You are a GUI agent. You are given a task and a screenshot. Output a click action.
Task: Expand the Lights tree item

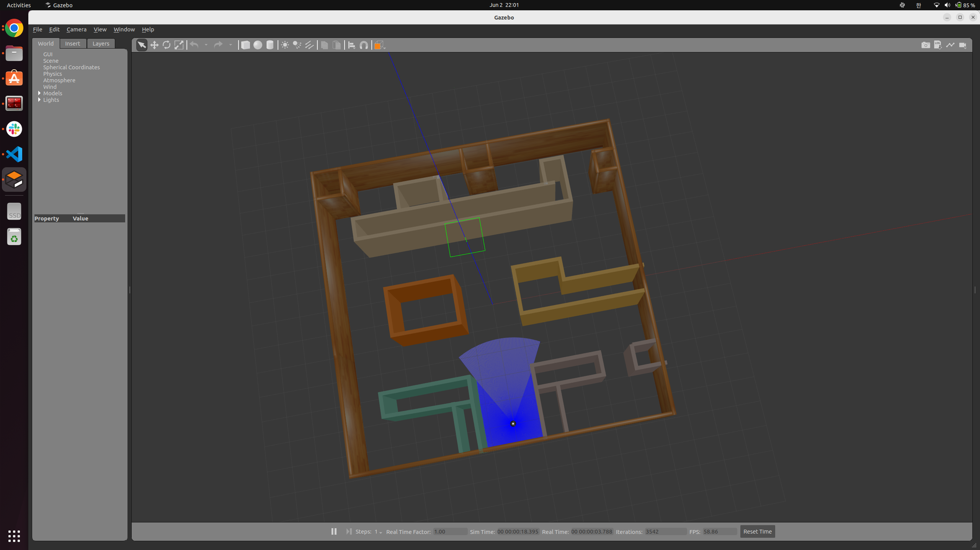click(x=39, y=100)
